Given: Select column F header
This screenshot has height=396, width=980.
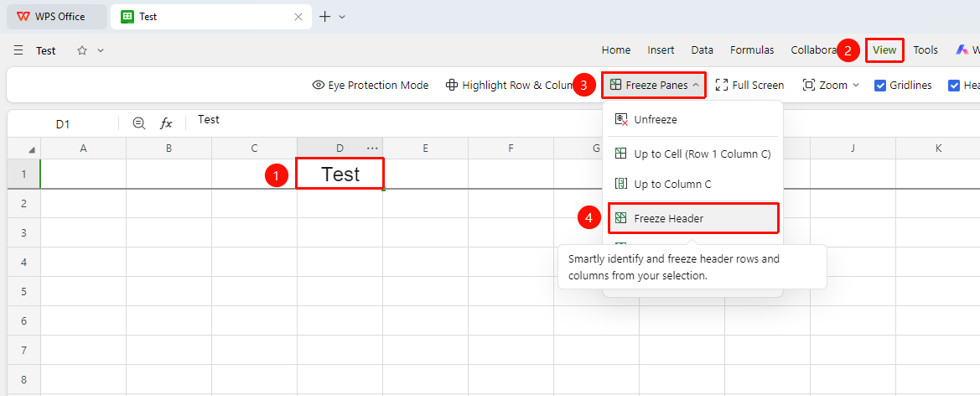Looking at the screenshot, I should click(511, 148).
